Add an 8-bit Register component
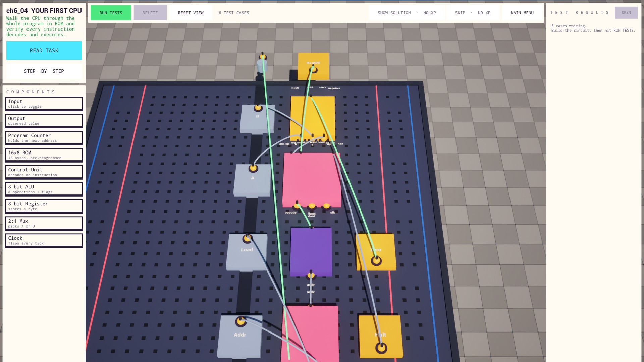The image size is (644, 362). (44, 206)
